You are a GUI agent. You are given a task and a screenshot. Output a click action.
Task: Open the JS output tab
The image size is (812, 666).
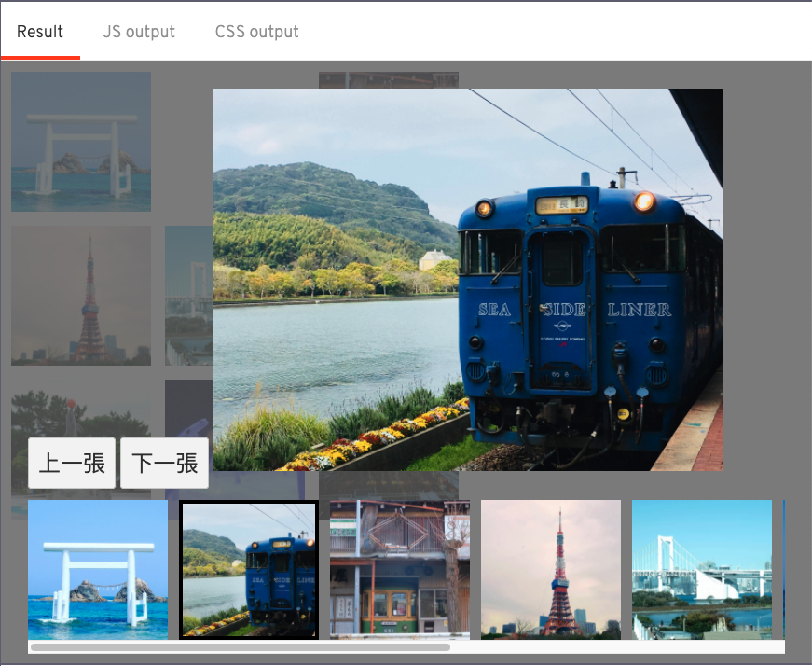point(139,32)
